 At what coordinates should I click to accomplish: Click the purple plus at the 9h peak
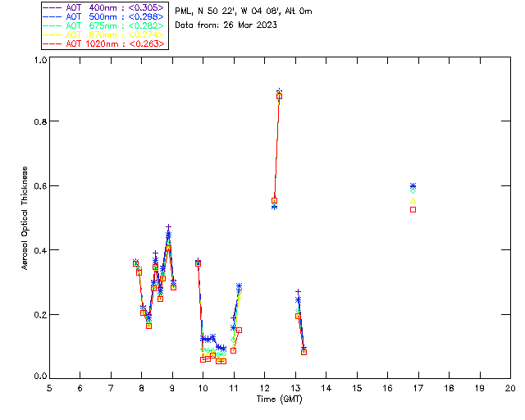click(x=169, y=227)
